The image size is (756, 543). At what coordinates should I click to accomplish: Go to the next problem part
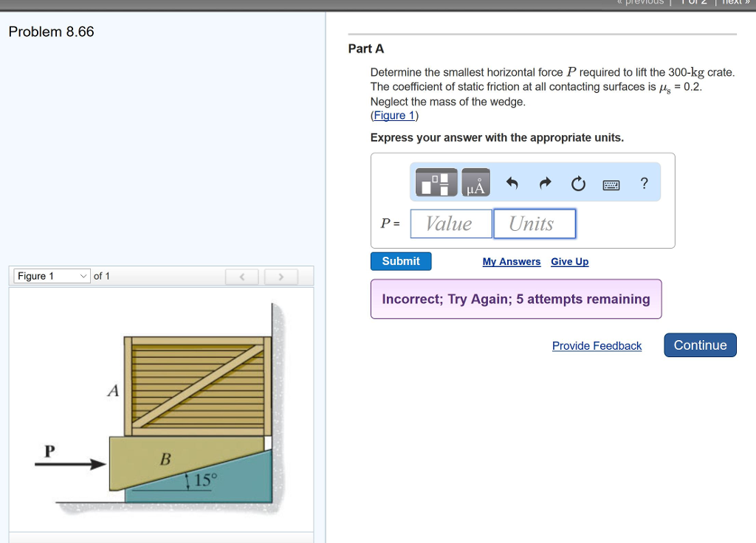[x=700, y=345]
